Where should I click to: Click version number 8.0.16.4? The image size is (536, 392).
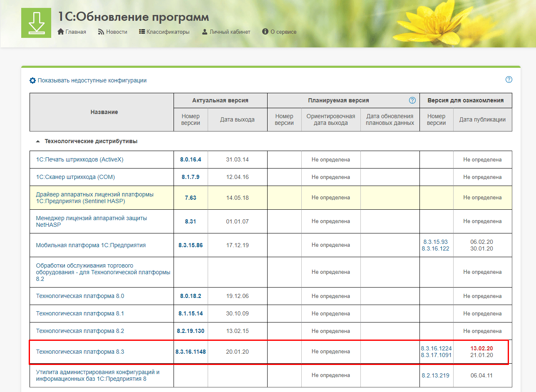click(191, 159)
